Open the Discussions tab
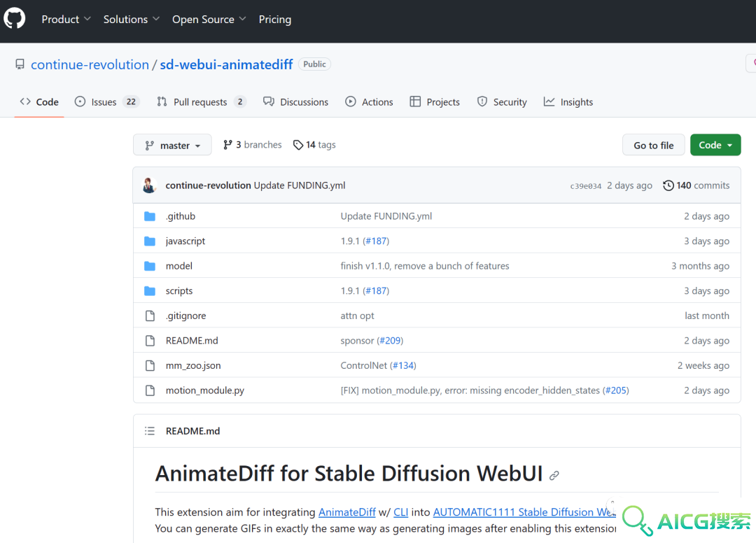Screen dimensions: 756x543 point(295,102)
